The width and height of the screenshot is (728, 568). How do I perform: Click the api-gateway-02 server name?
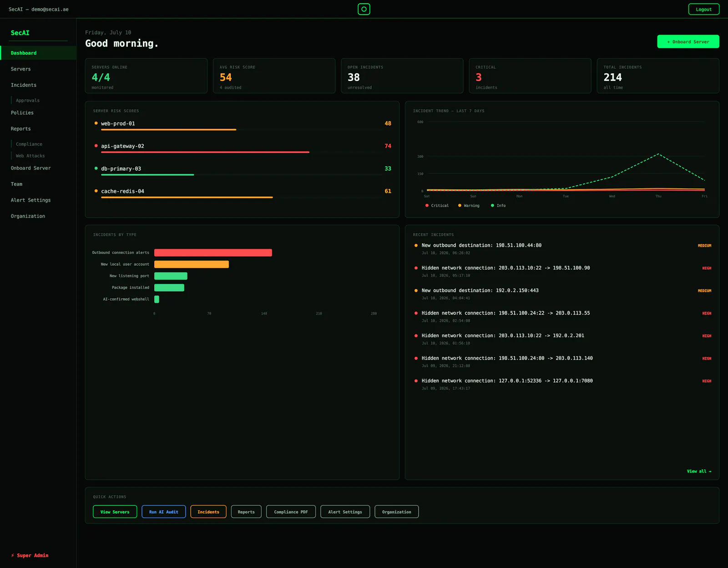[122, 146]
